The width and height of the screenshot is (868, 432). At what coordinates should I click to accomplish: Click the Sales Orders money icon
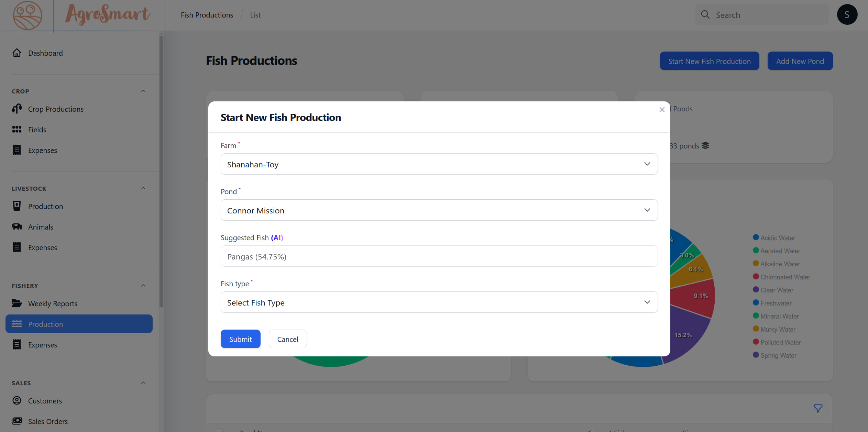tap(17, 421)
